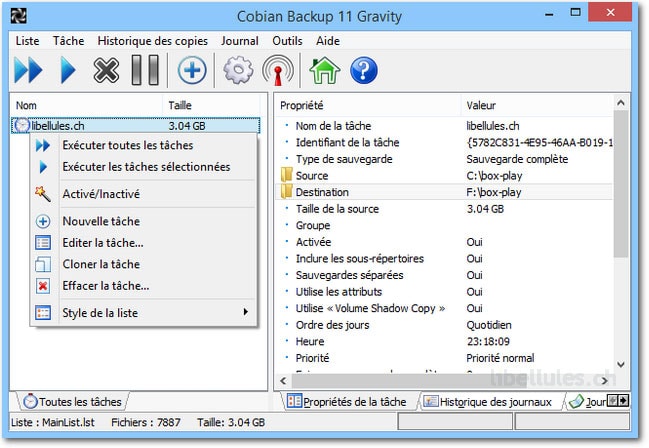Switch to Toutes les tâches tab
Screen dimensions: 649x448
[72, 402]
